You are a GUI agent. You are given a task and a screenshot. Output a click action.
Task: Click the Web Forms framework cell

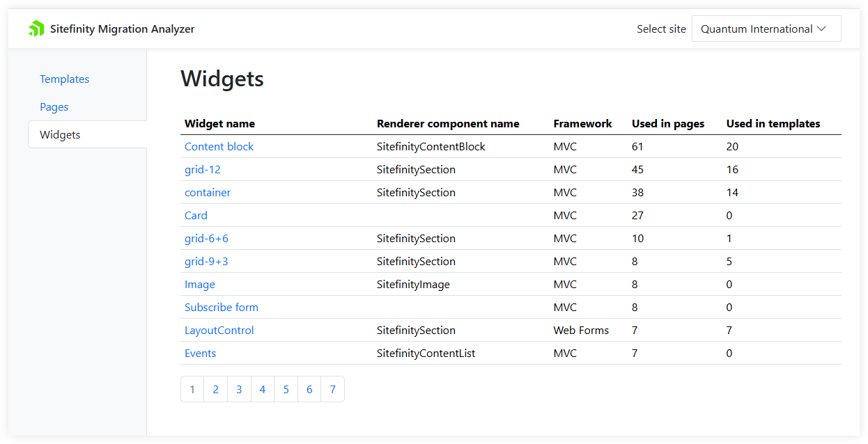[x=581, y=330]
